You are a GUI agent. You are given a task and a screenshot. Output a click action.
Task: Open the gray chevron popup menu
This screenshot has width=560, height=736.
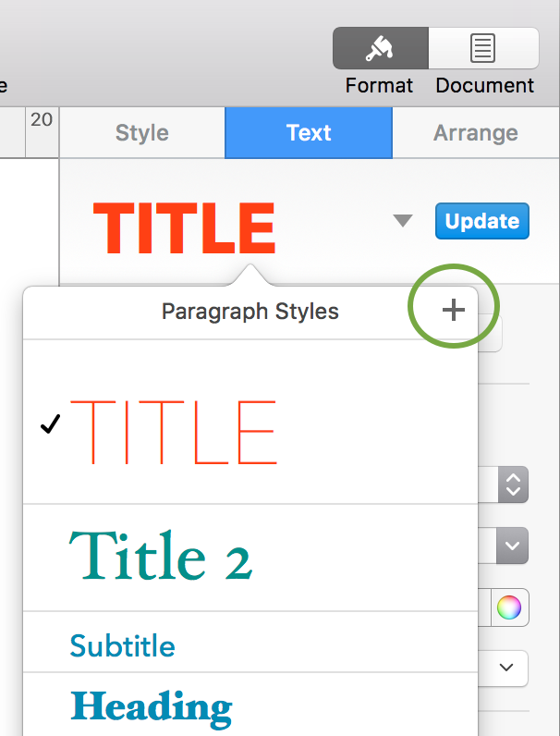pos(512,546)
